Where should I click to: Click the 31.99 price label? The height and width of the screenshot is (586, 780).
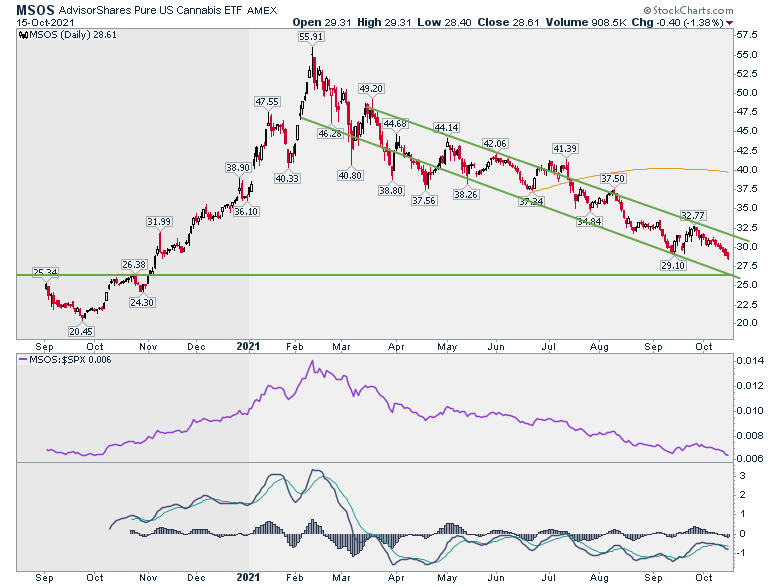159,221
